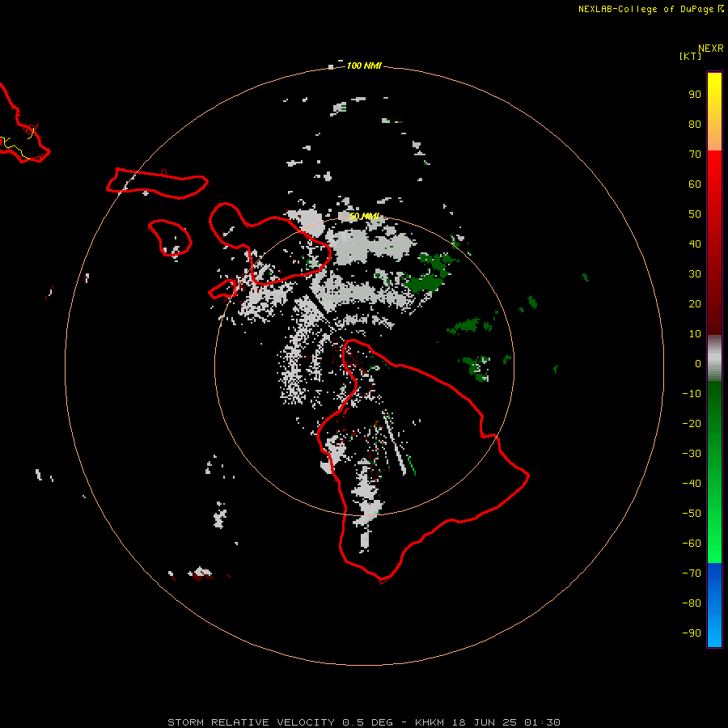Select the -30 knot scale label

click(x=692, y=454)
